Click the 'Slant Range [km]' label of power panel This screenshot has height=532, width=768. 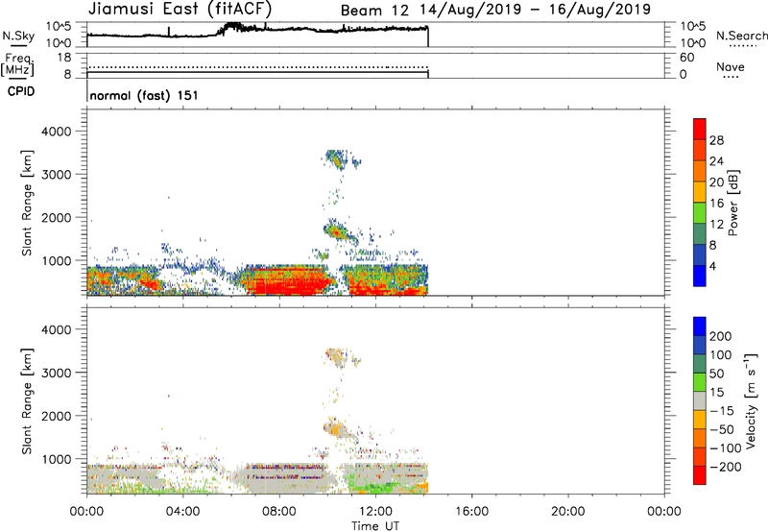(27, 203)
